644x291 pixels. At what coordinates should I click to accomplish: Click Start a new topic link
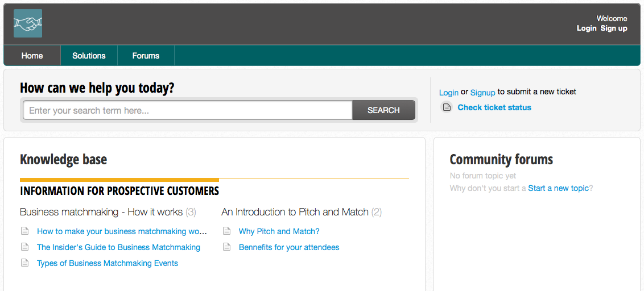tap(559, 188)
